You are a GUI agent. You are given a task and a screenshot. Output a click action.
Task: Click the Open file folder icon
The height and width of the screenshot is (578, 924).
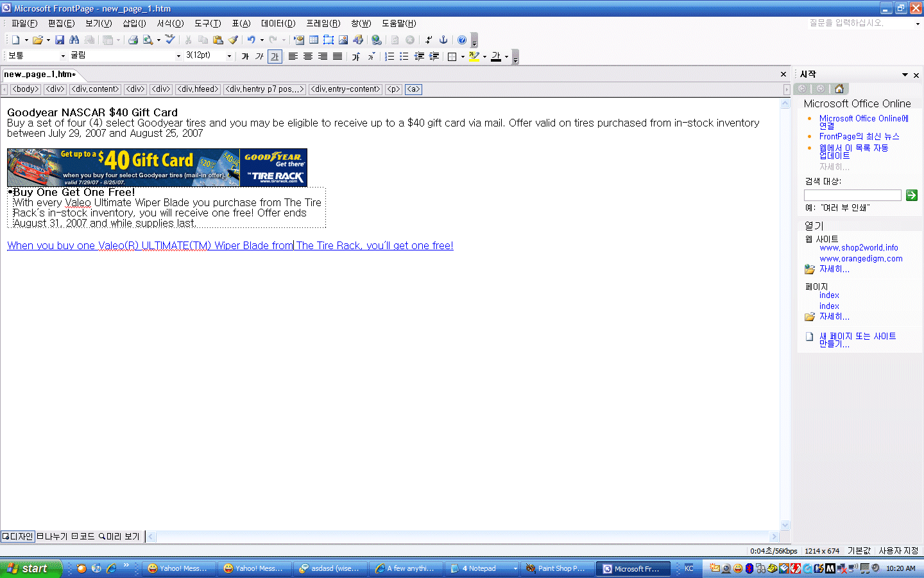(x=38, y=40)
